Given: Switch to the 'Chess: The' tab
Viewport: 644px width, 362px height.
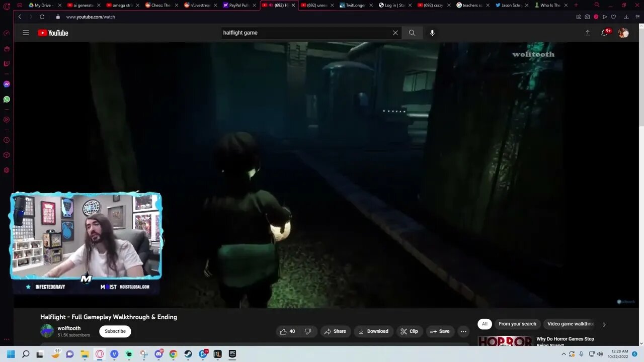Looking at the screenshot, I should point(162,5).
